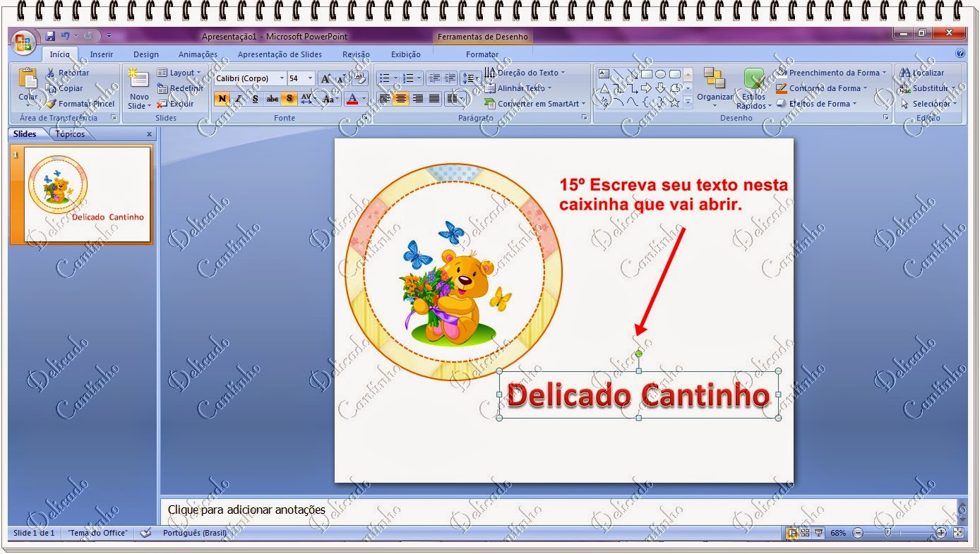The width and height of the screenshot is (980, 554).
Task: Toggle underline (S) formatting
Action: 255,99
